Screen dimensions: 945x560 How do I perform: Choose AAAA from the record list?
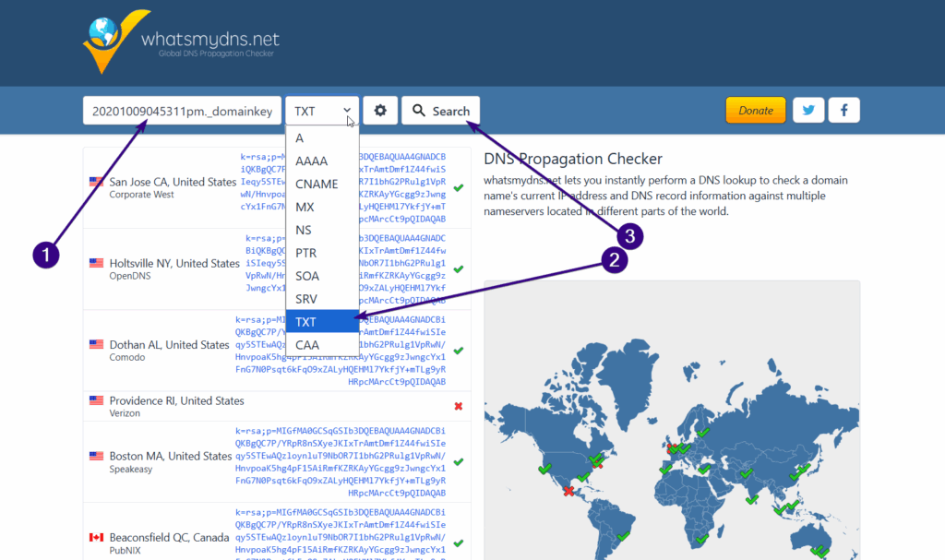click(x=311, y=161)
